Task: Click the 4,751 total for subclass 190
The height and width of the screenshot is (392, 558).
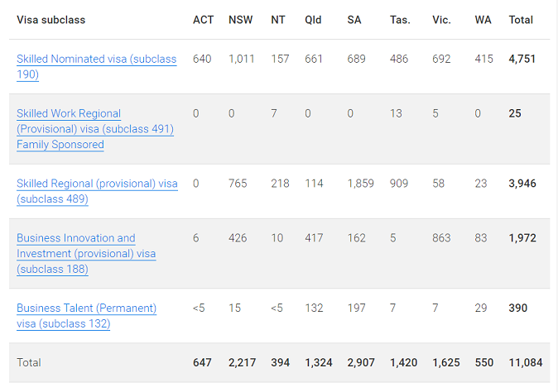Action: 523,60
